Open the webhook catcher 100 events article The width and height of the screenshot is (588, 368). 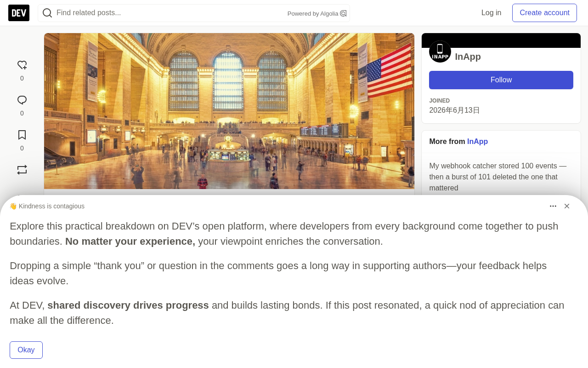click(498, 177)
